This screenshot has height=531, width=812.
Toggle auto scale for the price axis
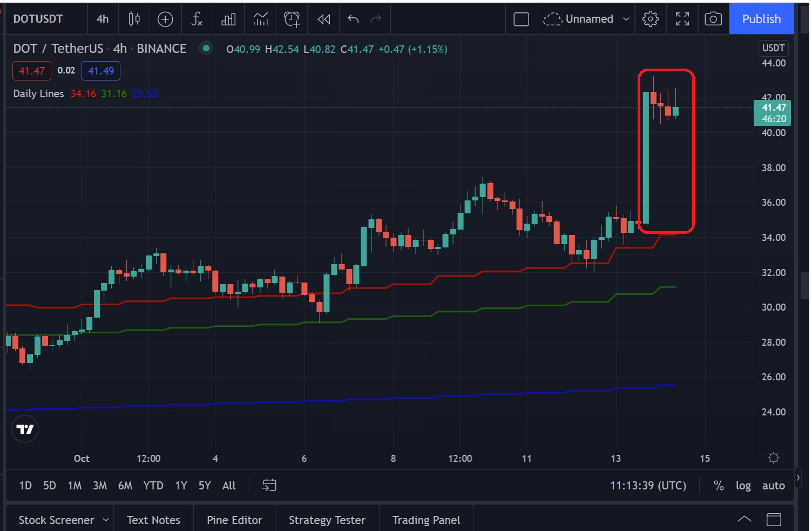coord(773,486)
